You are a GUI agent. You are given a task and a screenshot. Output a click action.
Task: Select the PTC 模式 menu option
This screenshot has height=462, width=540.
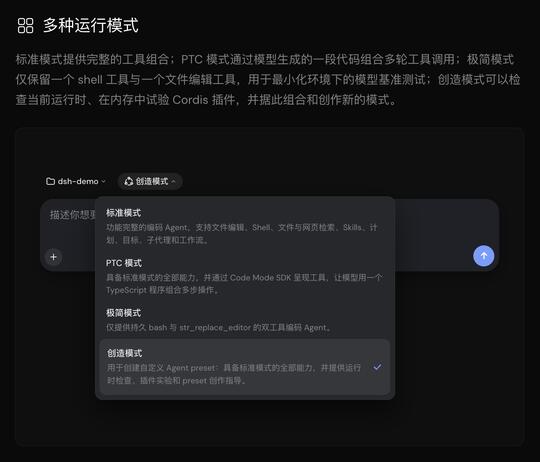pos(245,276)
